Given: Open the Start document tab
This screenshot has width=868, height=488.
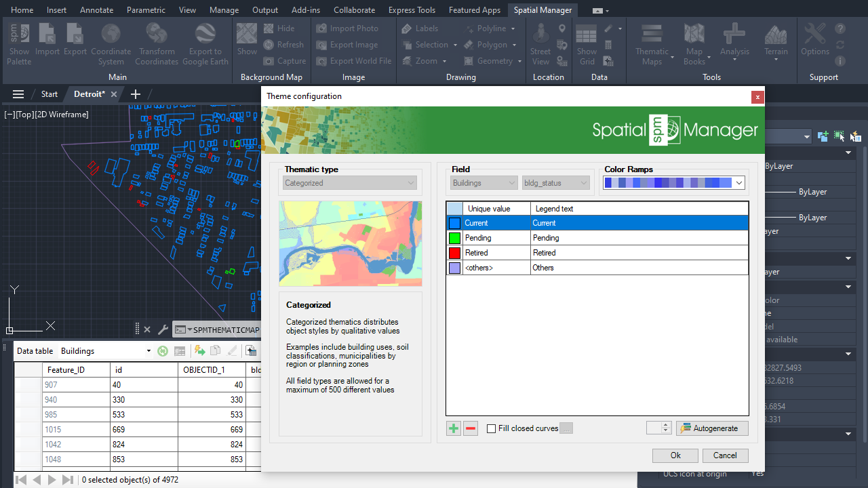Looking at the screenshot, I should click(x=50, y=94).
